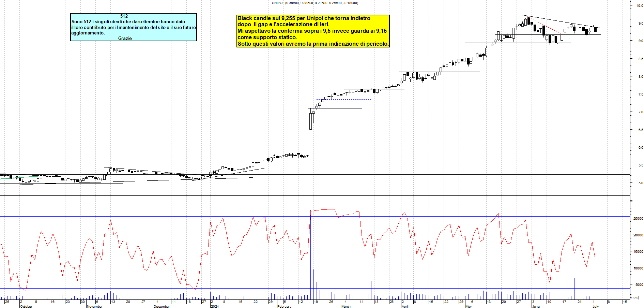644x308 pixels.
Task: Click the June month label on time axis
Action: (x=536, y=306)
